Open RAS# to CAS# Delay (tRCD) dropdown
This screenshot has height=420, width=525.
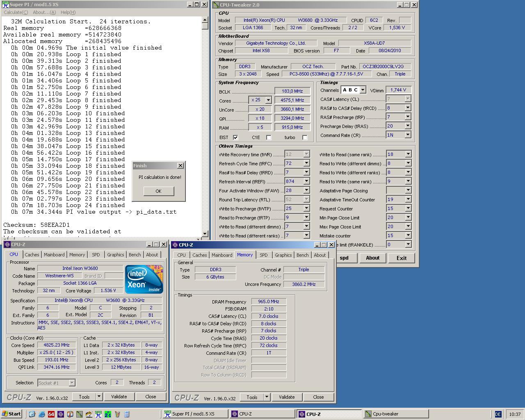408,108
